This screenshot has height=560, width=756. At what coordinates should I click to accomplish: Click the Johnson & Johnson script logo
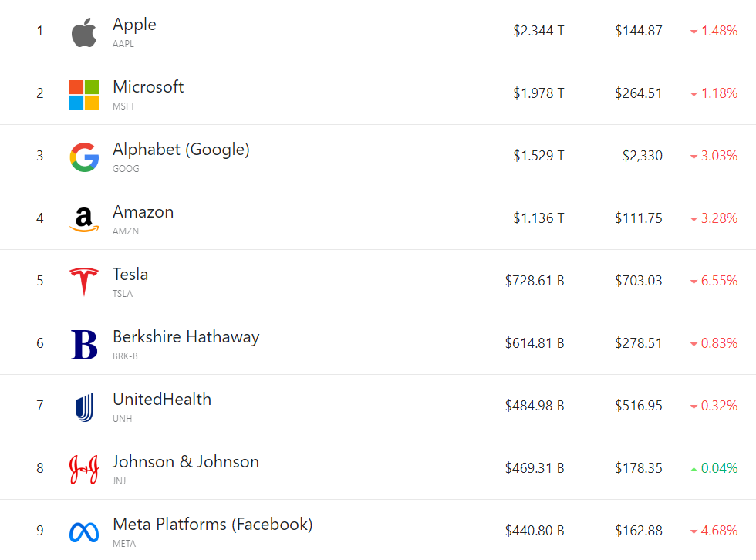click(x=84, y=469)
